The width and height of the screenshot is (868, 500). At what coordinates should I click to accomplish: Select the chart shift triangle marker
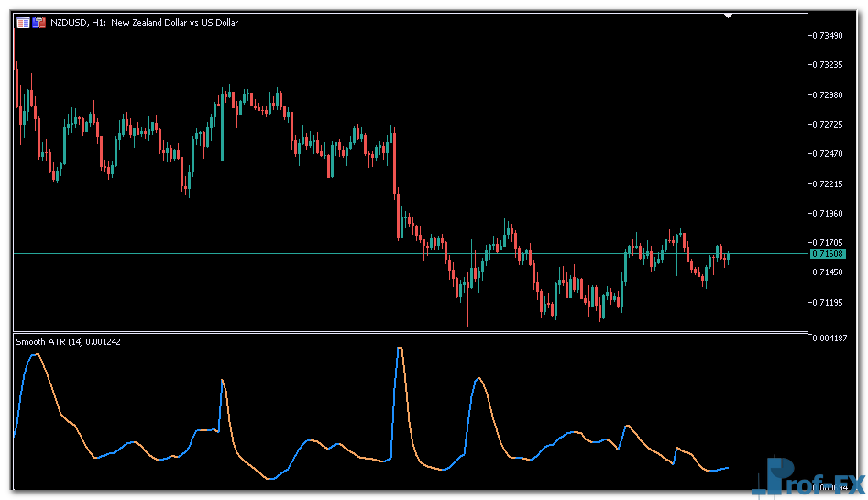(x=728, y=16)
